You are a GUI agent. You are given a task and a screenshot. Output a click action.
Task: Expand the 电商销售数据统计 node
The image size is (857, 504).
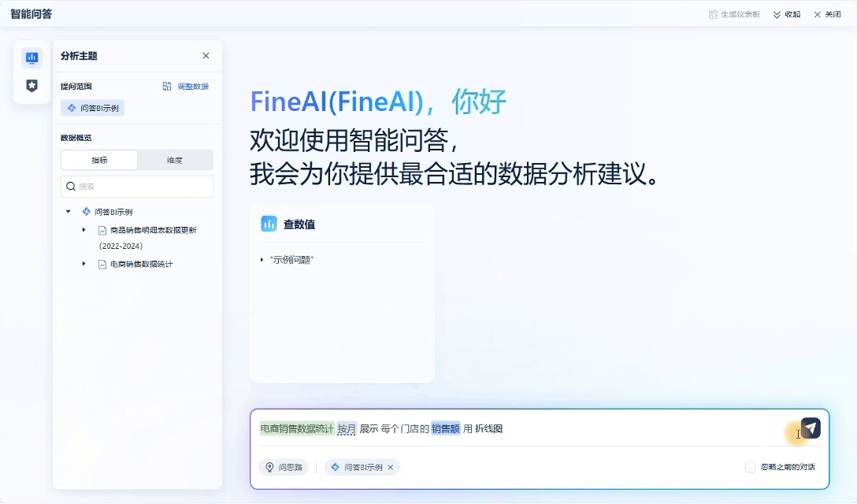83,264
